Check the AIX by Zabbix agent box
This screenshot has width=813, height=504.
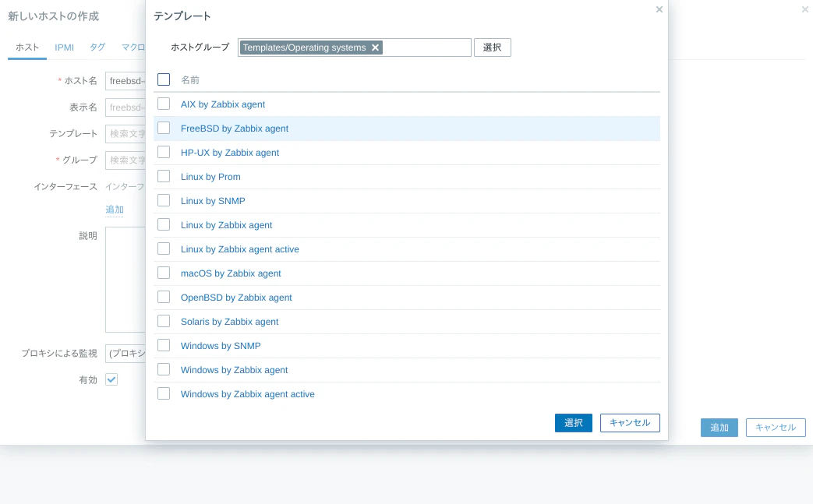164,104
